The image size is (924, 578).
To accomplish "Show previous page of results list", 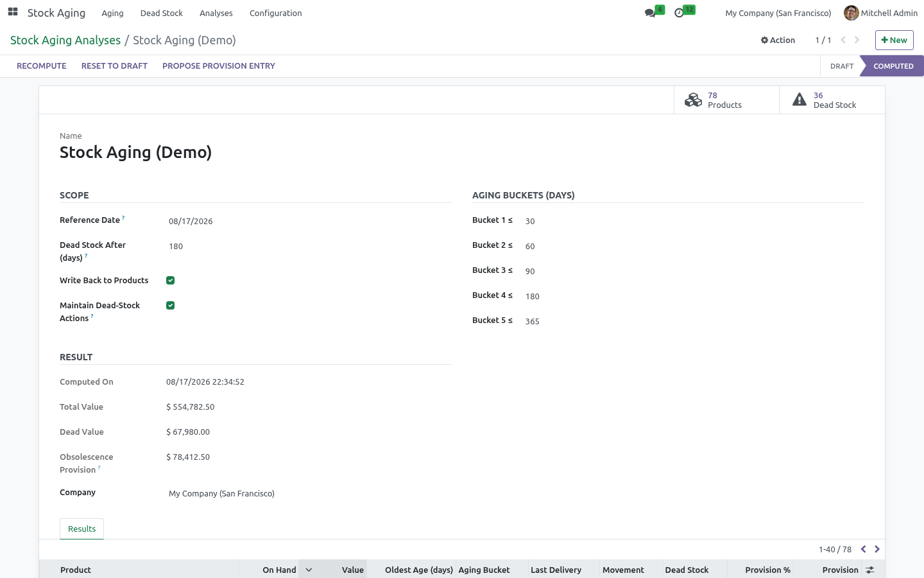I will point(864,549).
